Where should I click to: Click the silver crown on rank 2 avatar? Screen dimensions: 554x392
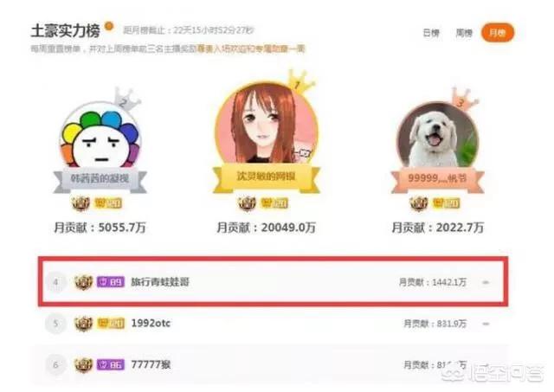pyautogui.click(x=126, y=99)
